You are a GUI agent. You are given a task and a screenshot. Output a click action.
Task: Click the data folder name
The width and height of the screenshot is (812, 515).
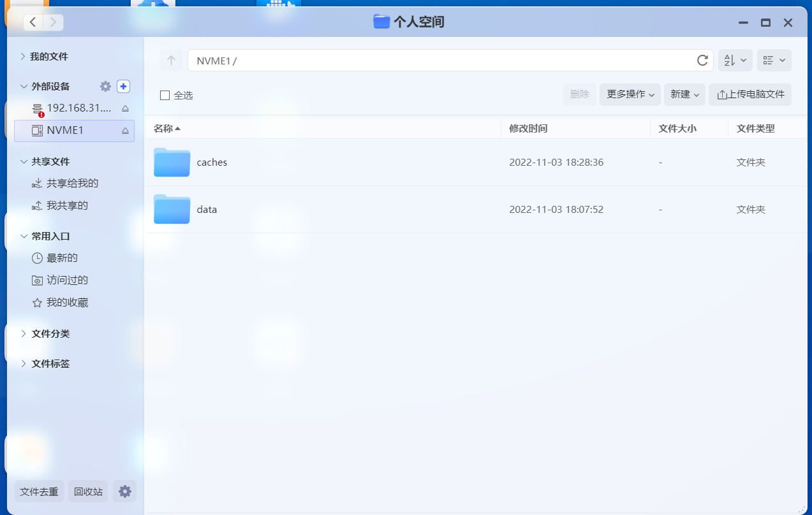[207, 210]
